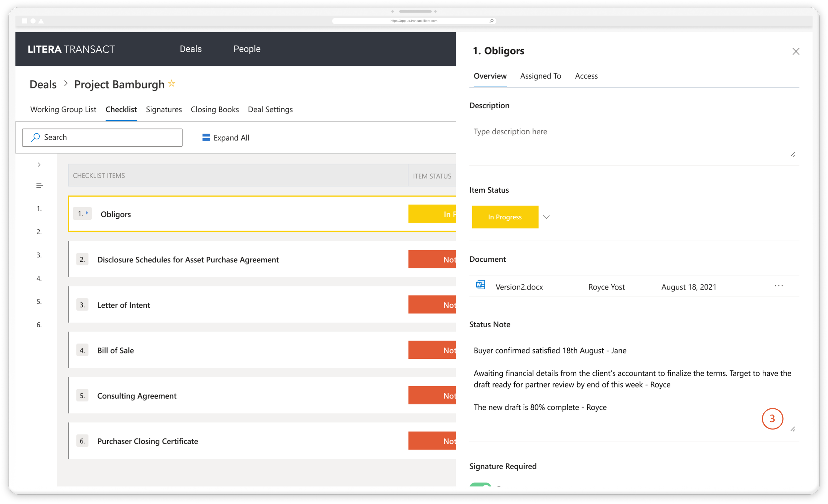Click the yellow In Progress status button
828x504 pixels.
pos(505,217)
